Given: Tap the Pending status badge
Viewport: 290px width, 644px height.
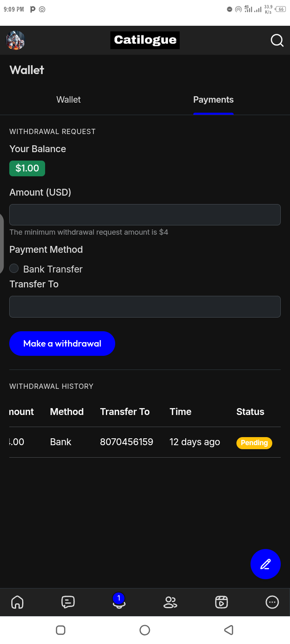Looking at the screenshot, I should coord(254,443).
